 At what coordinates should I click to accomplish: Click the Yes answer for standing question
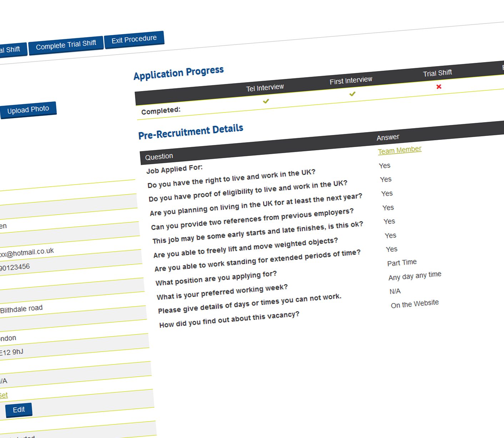click(392, 249)
